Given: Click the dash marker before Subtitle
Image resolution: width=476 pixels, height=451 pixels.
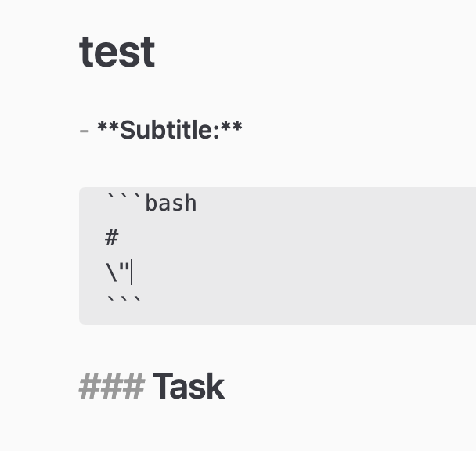Looking at the screenshot, I should click(x=84, y=131).
